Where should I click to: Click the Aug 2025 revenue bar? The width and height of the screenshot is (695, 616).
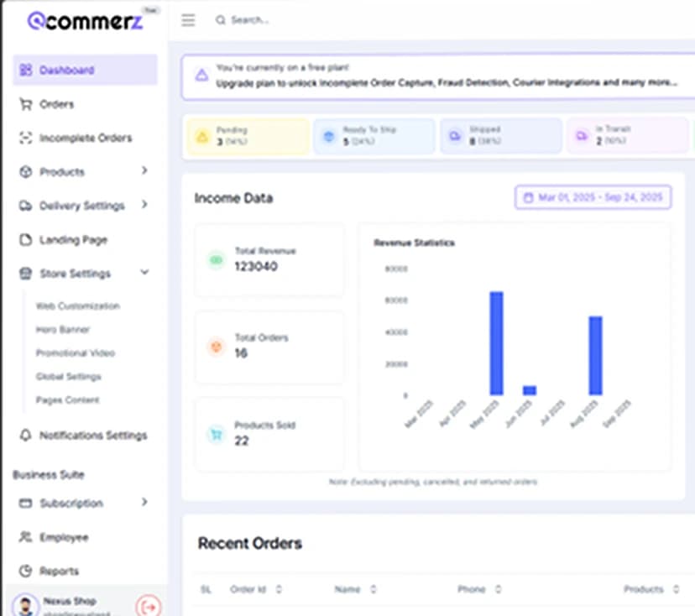(595, 356)
